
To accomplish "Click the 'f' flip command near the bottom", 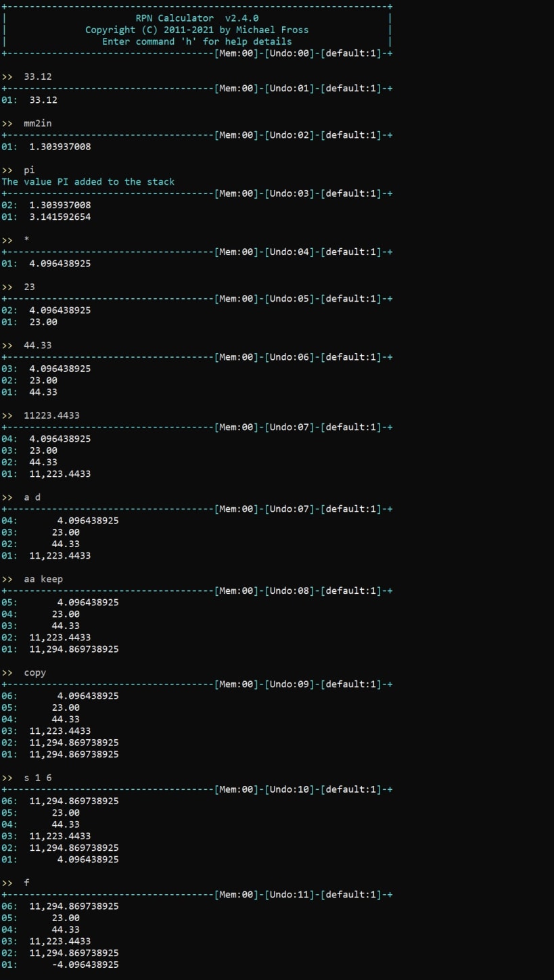I will [x=26, y=883].
